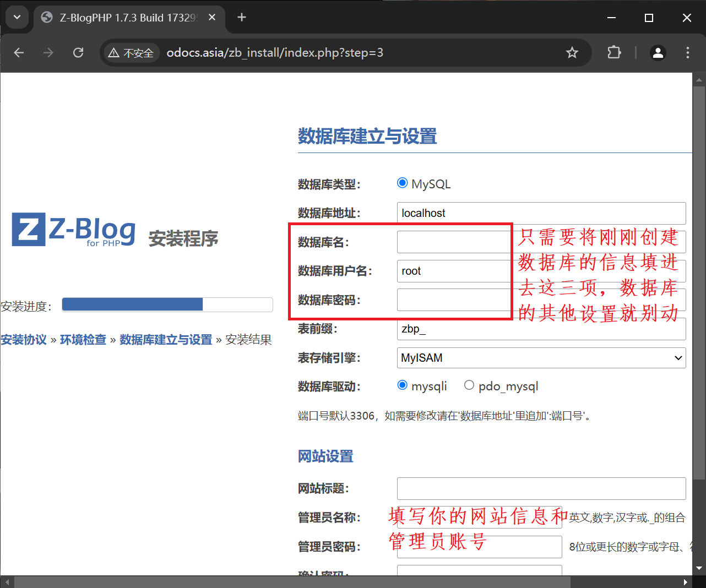Click the browser back arrow icon
Image resolution: width=706 pixels, height=588 pixels.
[x=19, y=53]
